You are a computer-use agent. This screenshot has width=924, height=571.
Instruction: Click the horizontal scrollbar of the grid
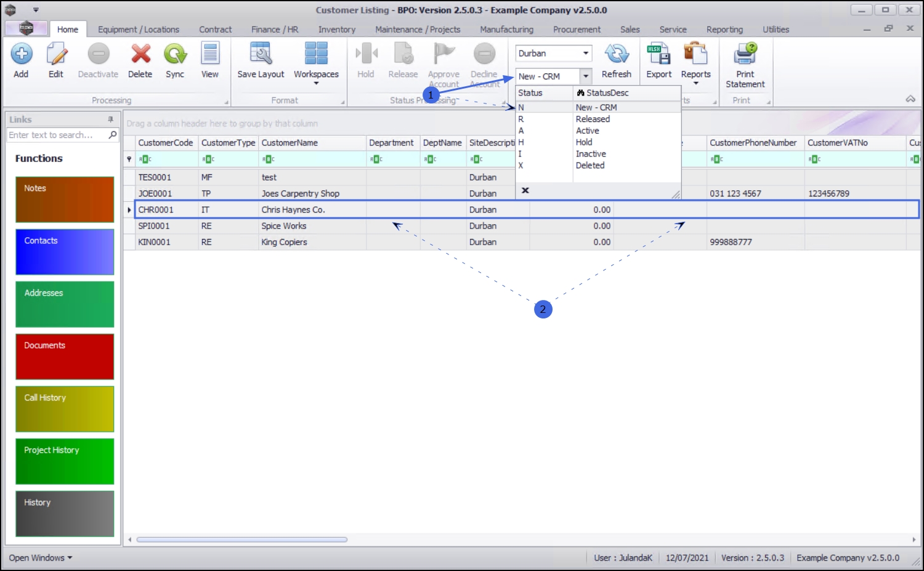tap(242, 540)
